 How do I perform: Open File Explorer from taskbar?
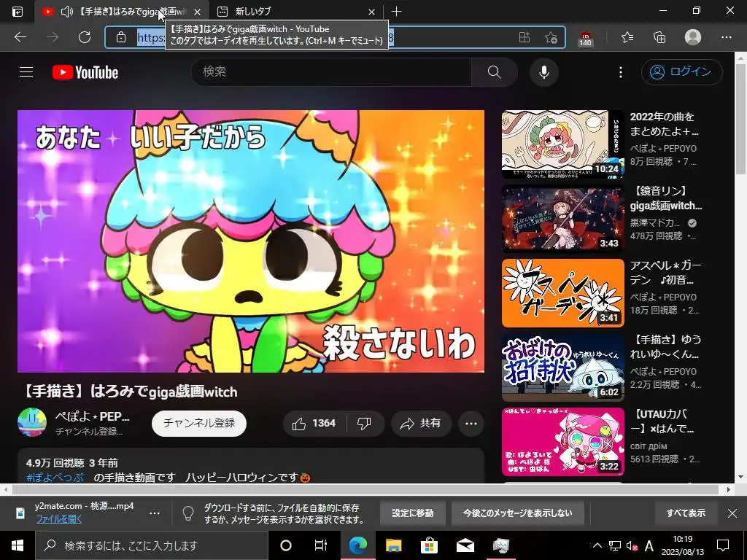point(393,545)
